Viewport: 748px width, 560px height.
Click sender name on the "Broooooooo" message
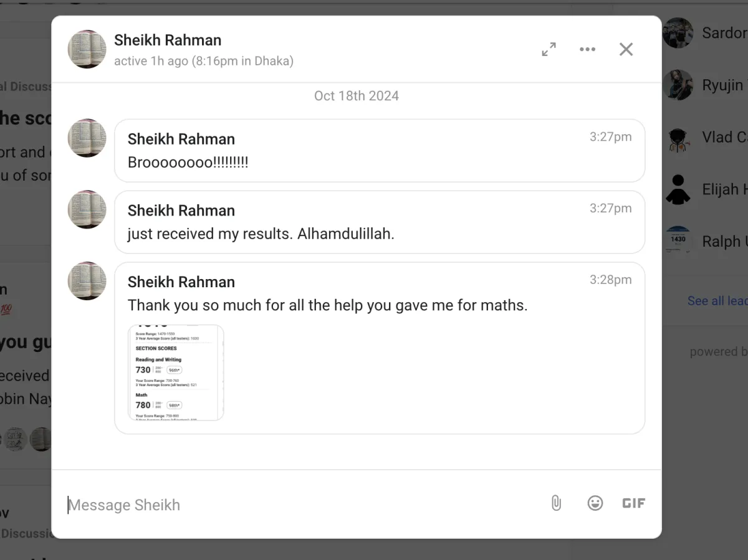(x=181, y=139)
